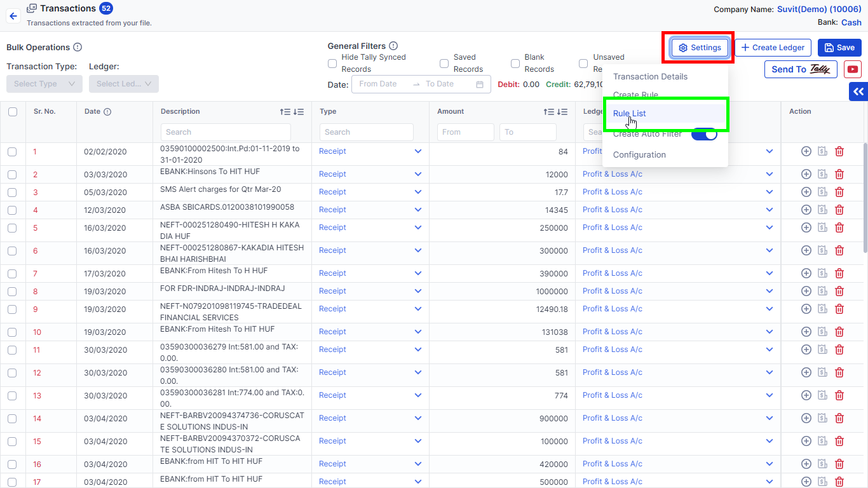Delete transaction row 10
Screen dimensions: 868x488
(x=839, y=332)
